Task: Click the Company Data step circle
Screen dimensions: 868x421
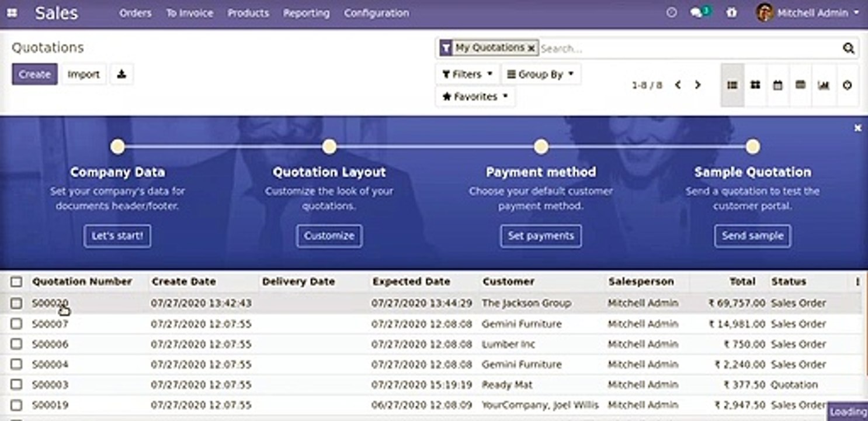Action: (117, 146)
